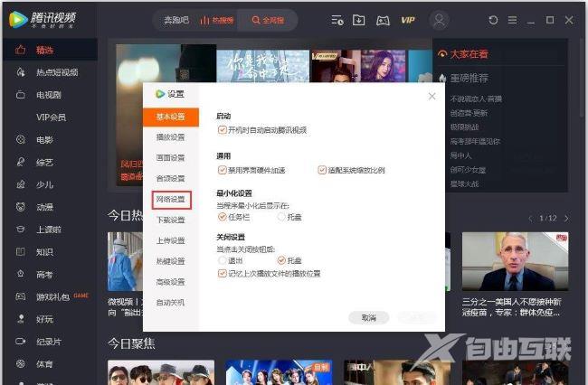Click the 动漫 anime sidebar icon
Image resolution: width=588 pixels, height=385 pixels.
[21, 207]
